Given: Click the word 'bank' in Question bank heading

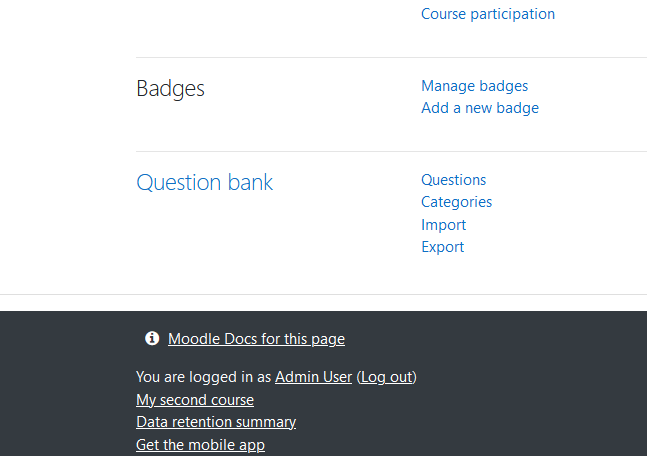Looking at the screenshot, I should (250, 182).
